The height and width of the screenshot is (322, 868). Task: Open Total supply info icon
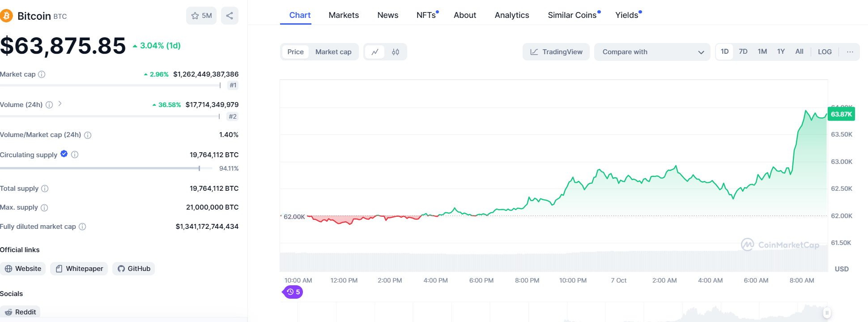[x=45, y=189]
